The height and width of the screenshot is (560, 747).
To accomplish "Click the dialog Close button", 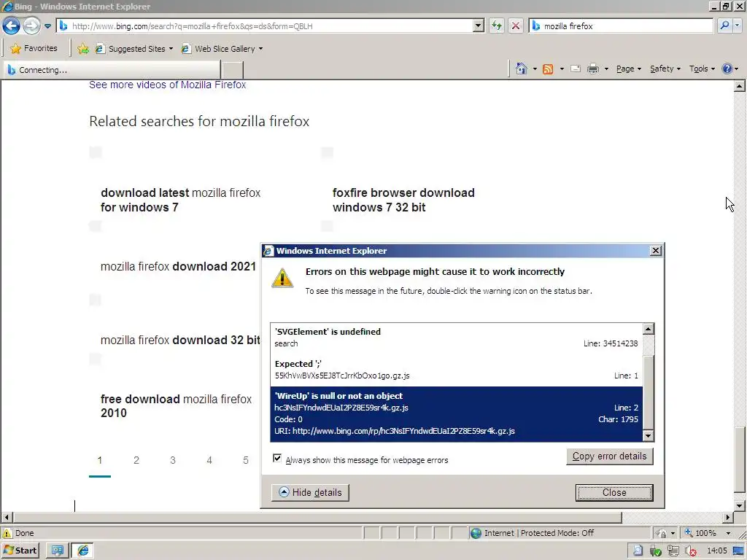I will tap(614, 492).
